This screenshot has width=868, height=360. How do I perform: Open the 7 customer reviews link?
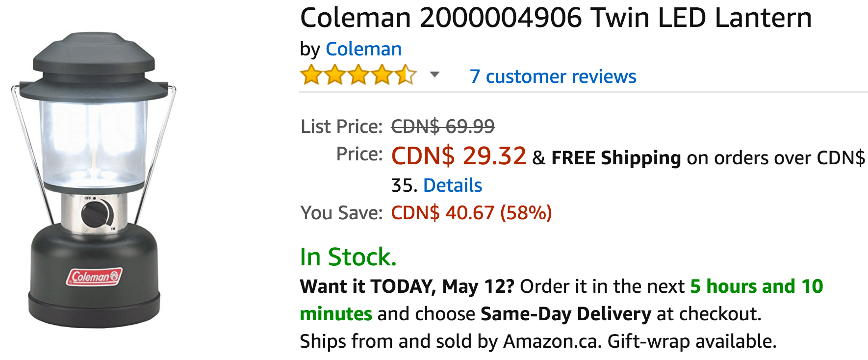pos(553,77)
